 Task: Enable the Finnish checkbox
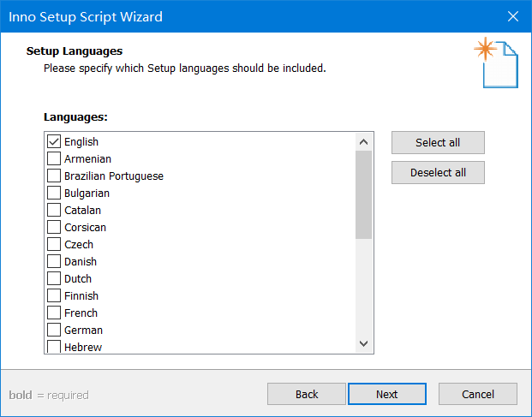coord(54,295)
